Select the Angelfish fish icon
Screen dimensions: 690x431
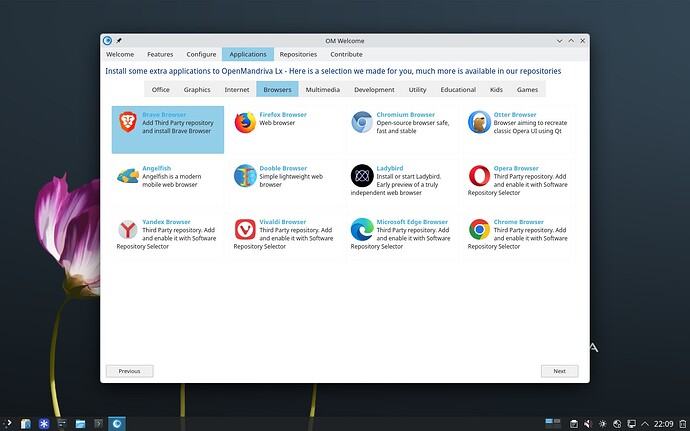(128, 176)
